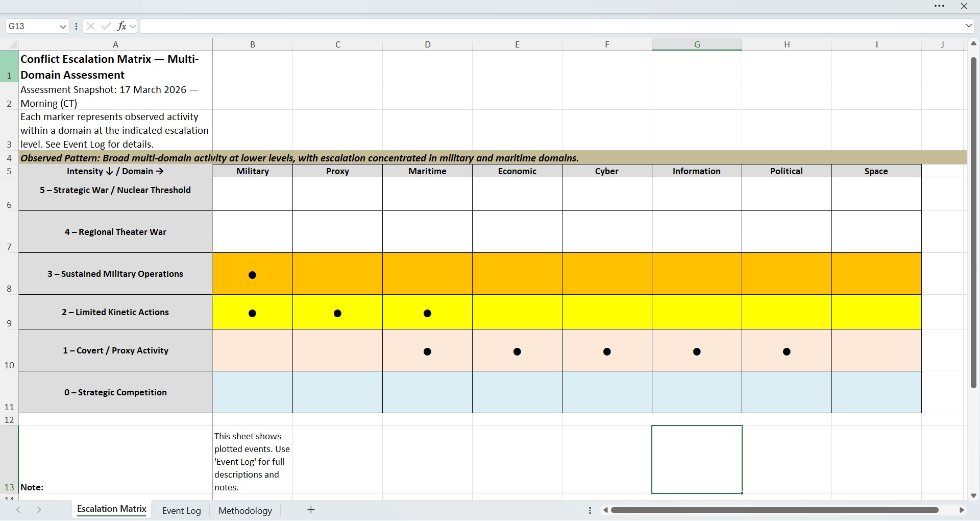Image resolution: width=980 pixels, height=521 pixels.
Task: Click the next sheet navigation arrow
Action: click(x=38, y=510)
